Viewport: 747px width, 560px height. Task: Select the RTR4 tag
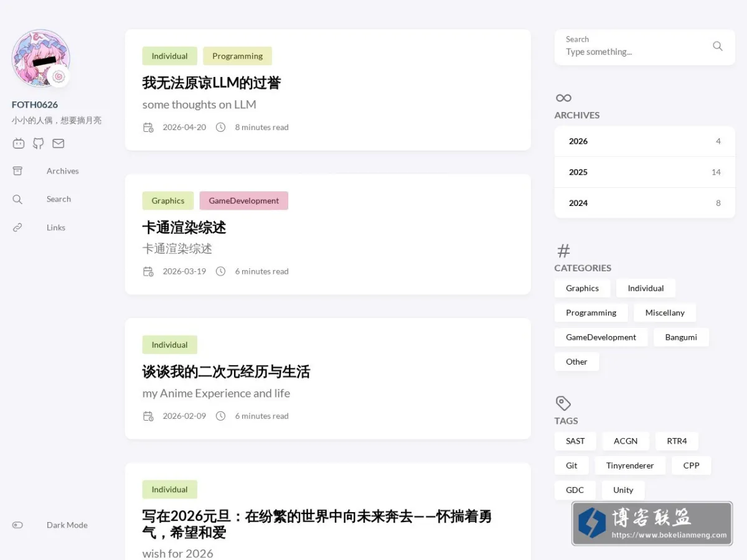677,441
